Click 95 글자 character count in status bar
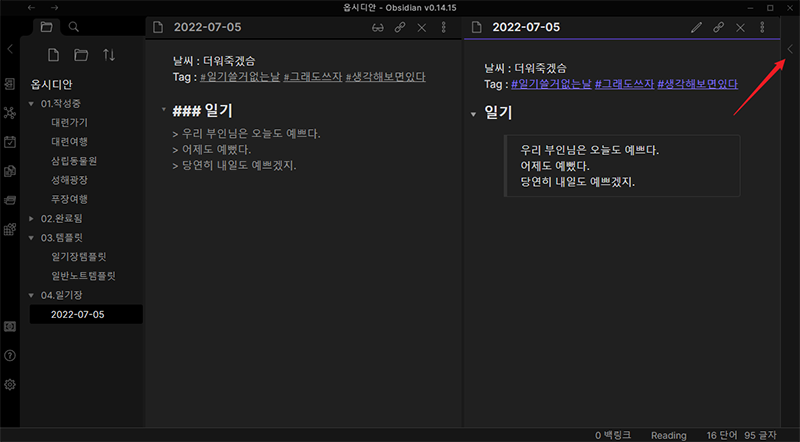Viewport: 800px width, 442px height. click(760, 435)
